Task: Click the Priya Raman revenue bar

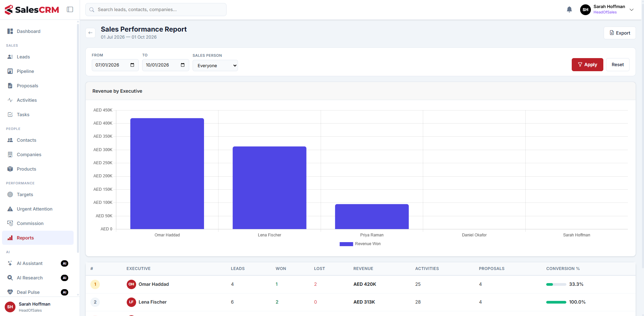Action: [372, 217]
